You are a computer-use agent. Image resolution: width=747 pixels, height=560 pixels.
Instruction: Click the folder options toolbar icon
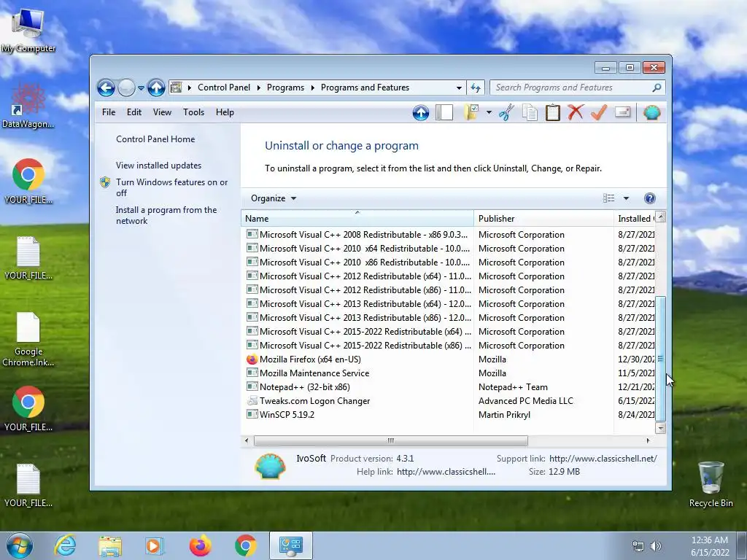pos(471,113)
